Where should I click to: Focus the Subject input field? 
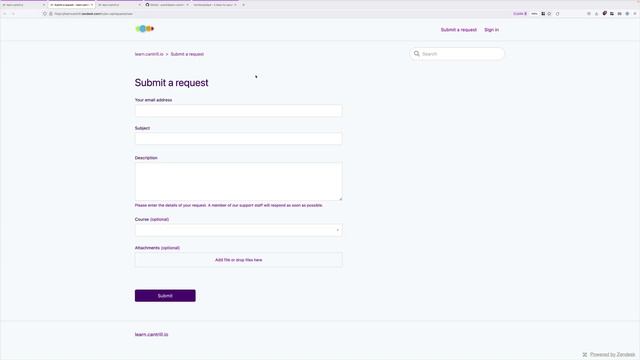(x=238, y=139)
